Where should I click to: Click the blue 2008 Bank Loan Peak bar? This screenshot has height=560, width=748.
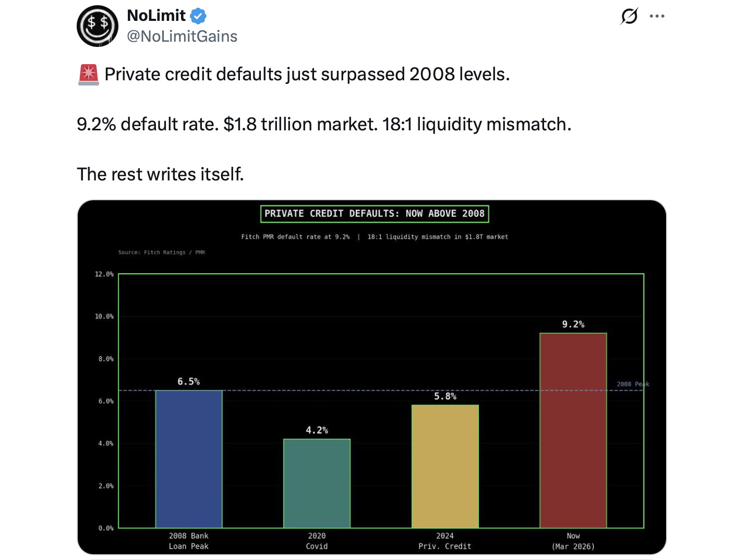[x=188, y=459]
